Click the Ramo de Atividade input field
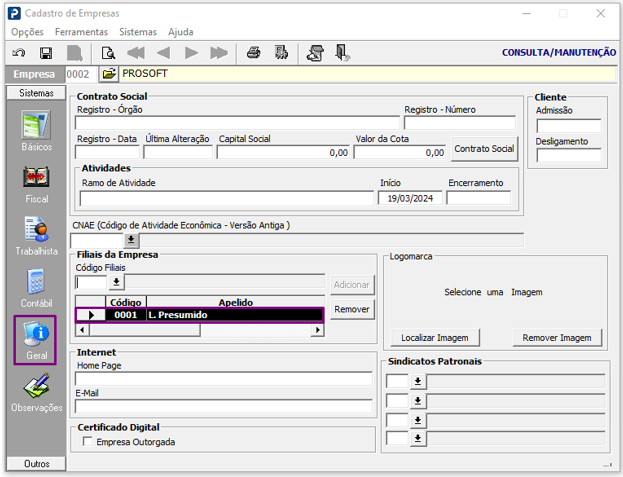623x477 pixels. click(x=226, y=198)
